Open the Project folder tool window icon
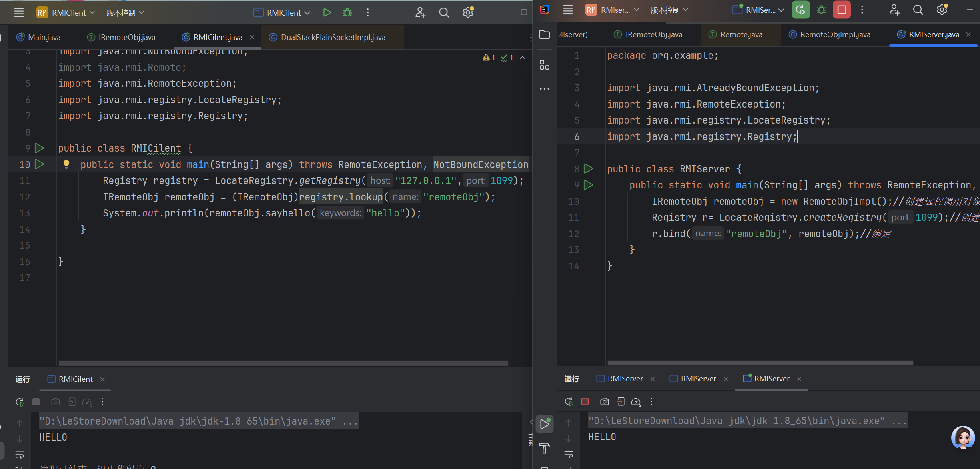 pyautogui.click(x=545, y=34)
